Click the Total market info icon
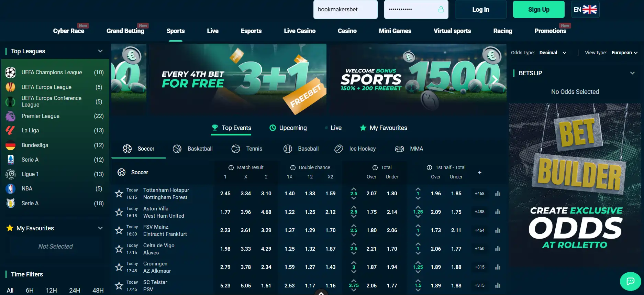 tap(375, 167)
